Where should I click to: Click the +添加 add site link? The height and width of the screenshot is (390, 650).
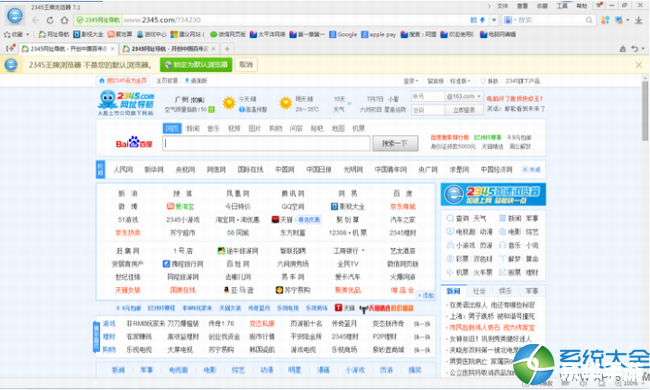426,296
